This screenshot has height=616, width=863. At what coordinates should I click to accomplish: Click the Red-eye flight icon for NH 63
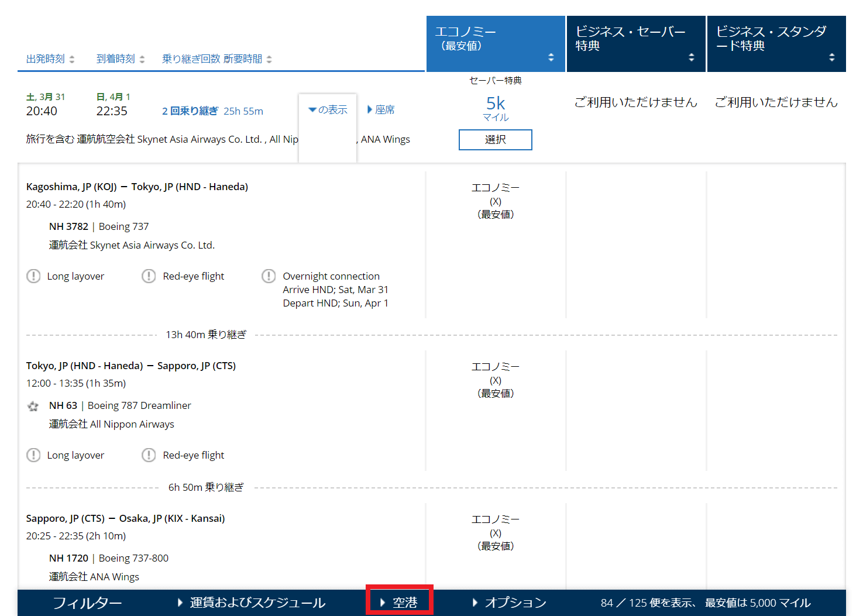pyautogui.click(x=149, y=455)
